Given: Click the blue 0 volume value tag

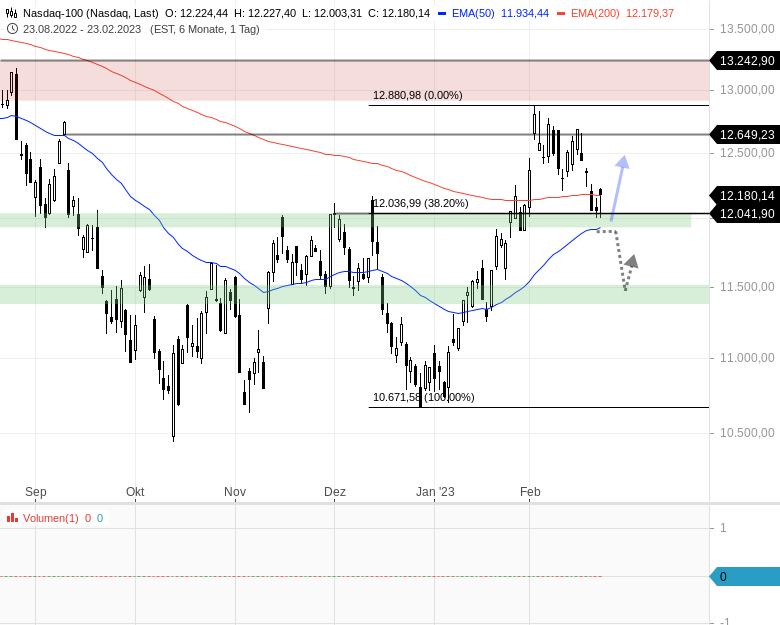Looking at the screenshot, I should click(745, 576).
